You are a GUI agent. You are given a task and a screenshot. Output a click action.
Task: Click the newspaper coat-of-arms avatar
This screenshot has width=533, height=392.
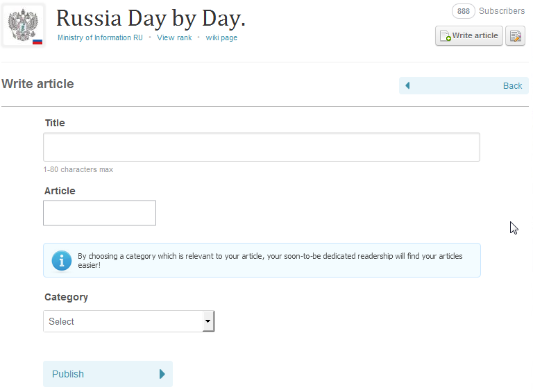click(23, 25)
